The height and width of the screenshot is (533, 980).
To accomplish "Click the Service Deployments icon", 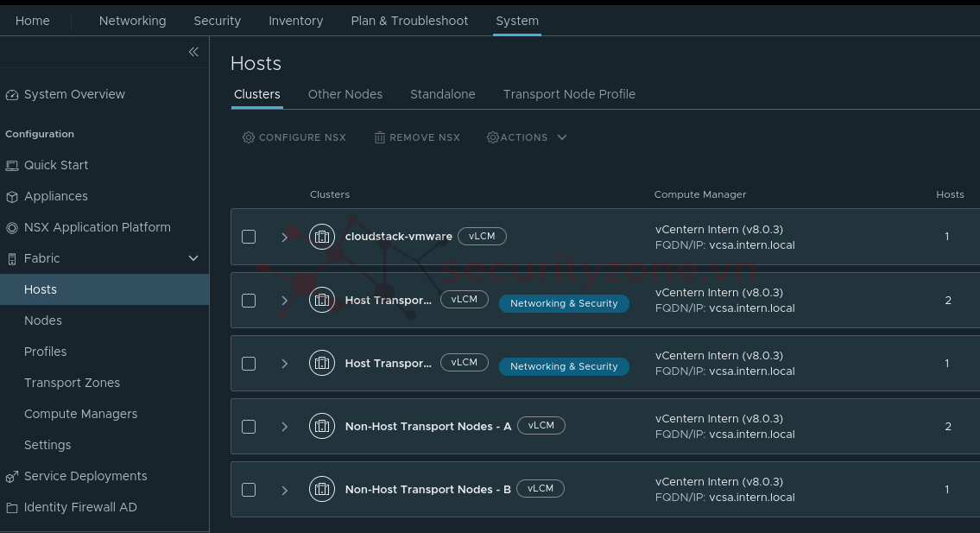I will [x=12, y=477].
